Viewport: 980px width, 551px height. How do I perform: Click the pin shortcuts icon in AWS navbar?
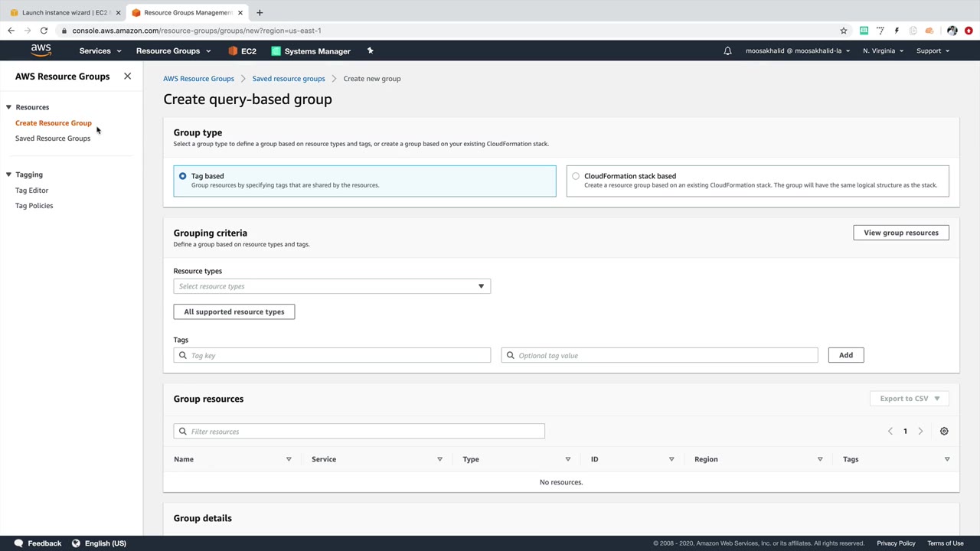click(370, 51)
